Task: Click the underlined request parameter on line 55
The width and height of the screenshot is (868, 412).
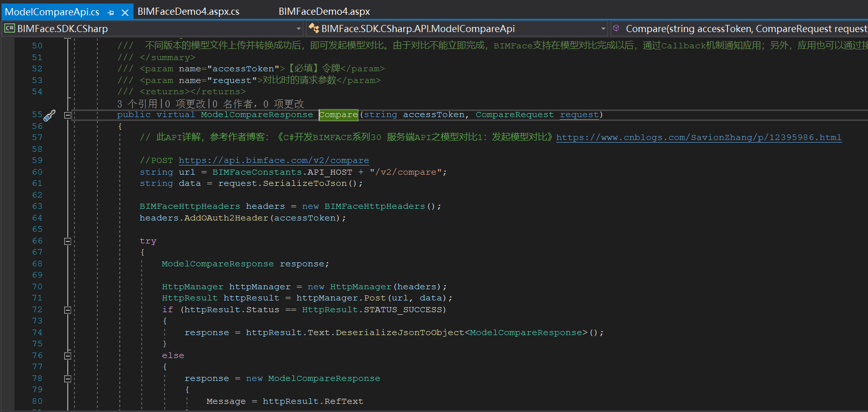Action: pyautogui.click(x=579, y=115)
